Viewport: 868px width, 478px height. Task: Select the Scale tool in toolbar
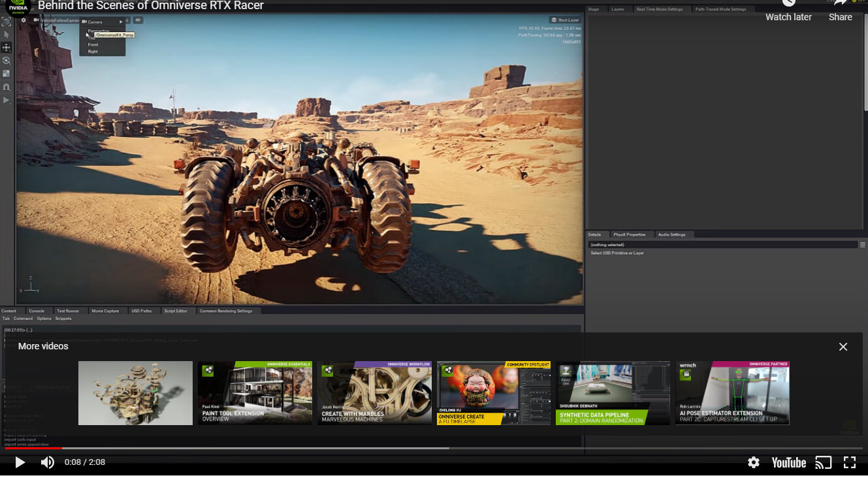tap(7, 74)
